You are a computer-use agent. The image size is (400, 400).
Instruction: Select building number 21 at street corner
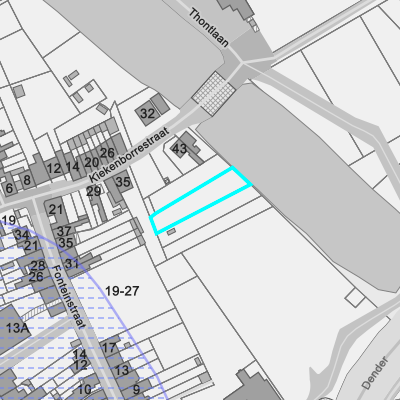56,210
